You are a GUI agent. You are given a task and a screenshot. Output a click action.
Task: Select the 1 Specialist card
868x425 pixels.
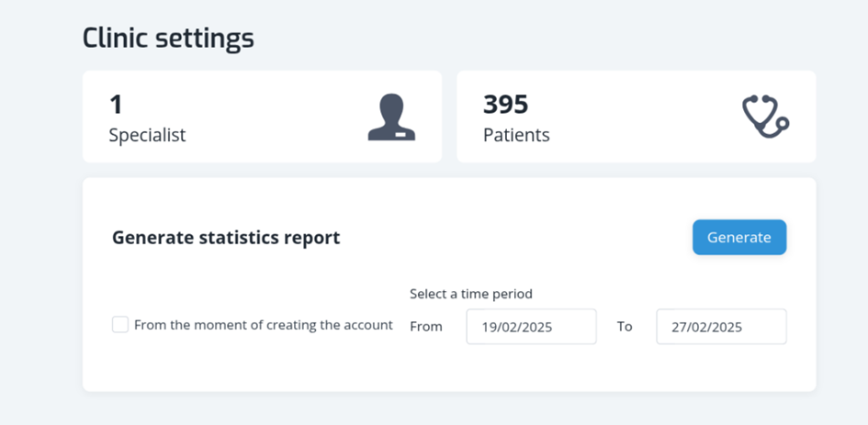click(263, 117)
